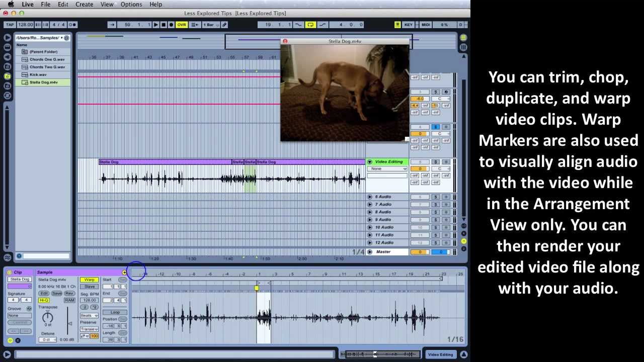Select Kick.wav in browser
644x362 pixels.
43,74
